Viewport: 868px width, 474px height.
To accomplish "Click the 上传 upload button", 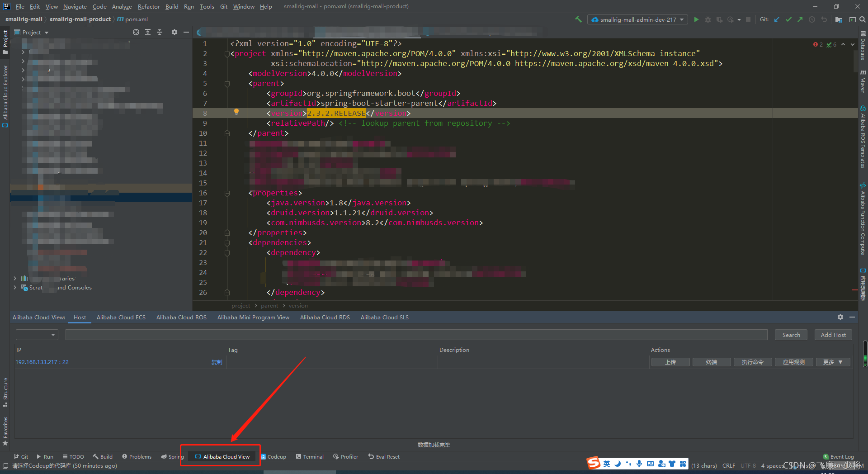I will tap(670, 362).
